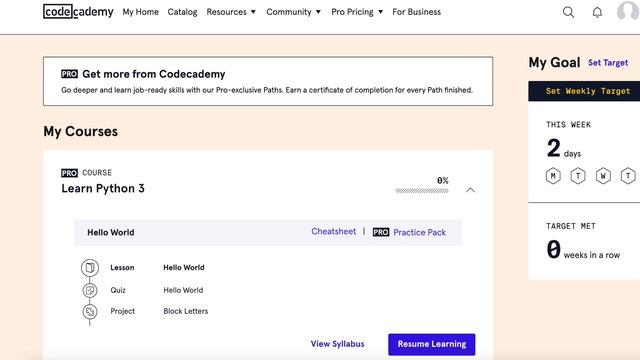Go to My Home
The image size is (640, 360).
(x=140, y=12)
